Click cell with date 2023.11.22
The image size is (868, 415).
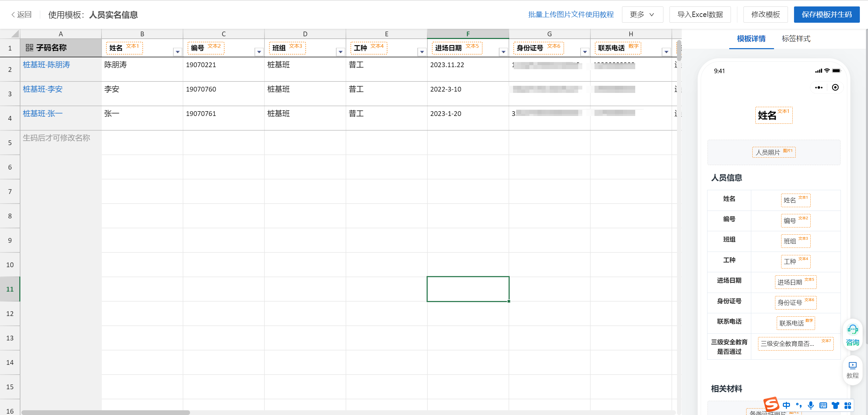468,69
